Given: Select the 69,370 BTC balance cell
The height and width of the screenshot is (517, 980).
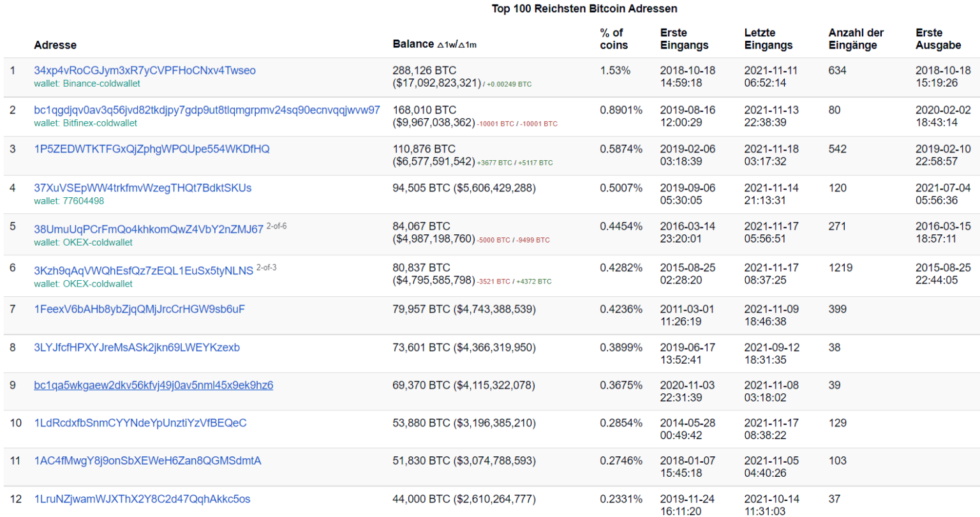Looking at the screenshot, I should (x=464, y=385).
